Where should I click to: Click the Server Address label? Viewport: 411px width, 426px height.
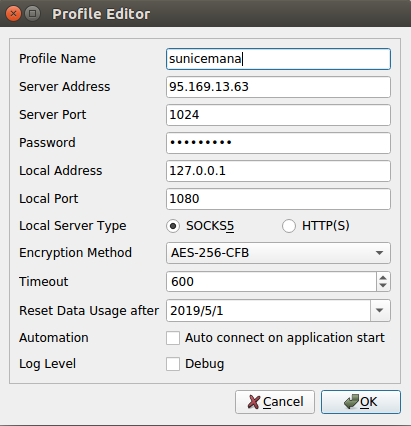[x=65, y=87]
